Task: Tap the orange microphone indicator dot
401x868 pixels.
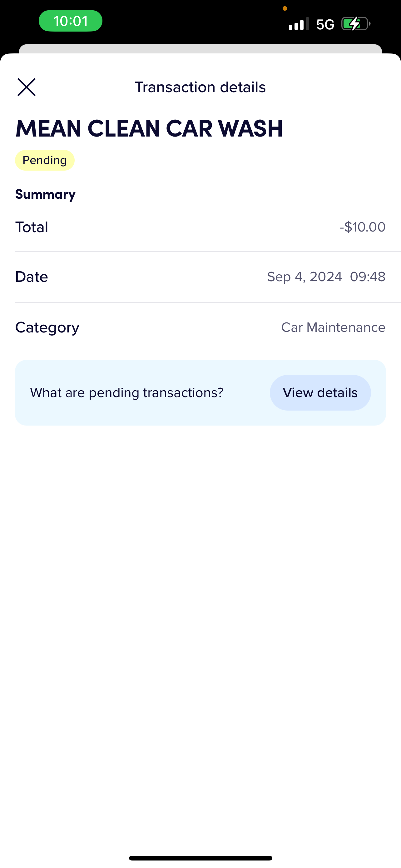Action: tap(285, 8)
